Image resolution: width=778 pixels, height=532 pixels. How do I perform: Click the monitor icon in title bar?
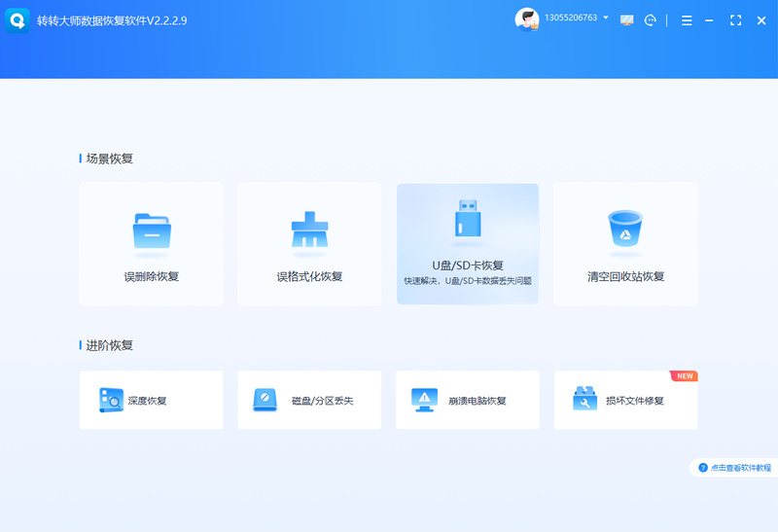[x=626, y=20]
